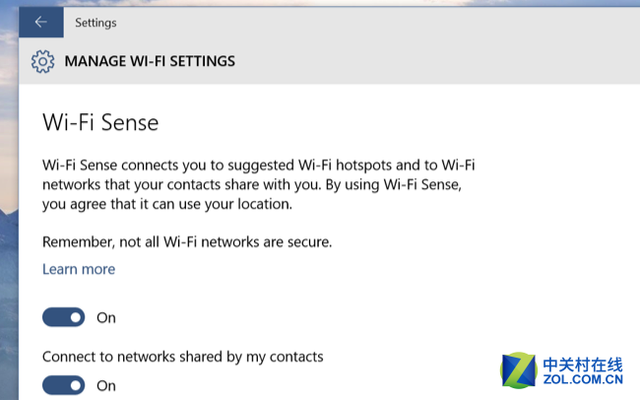The height and width of the screenshot is (400, 640).
Task: Click the 'not all Wi-Fi networks are secure' reminder
Action: point(187,241)
